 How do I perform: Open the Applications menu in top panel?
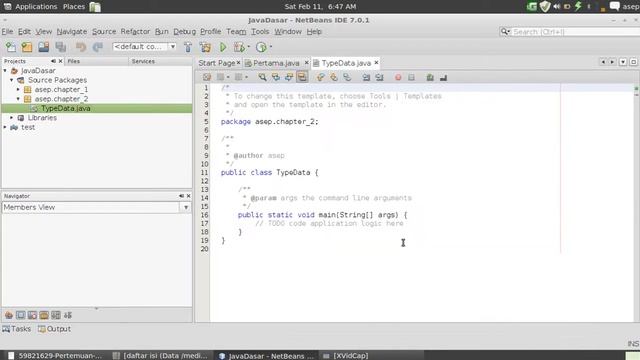pos(36,7)
